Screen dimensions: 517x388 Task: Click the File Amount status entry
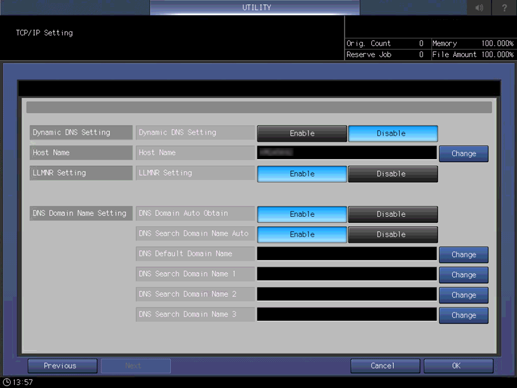[x=473, y=55]
